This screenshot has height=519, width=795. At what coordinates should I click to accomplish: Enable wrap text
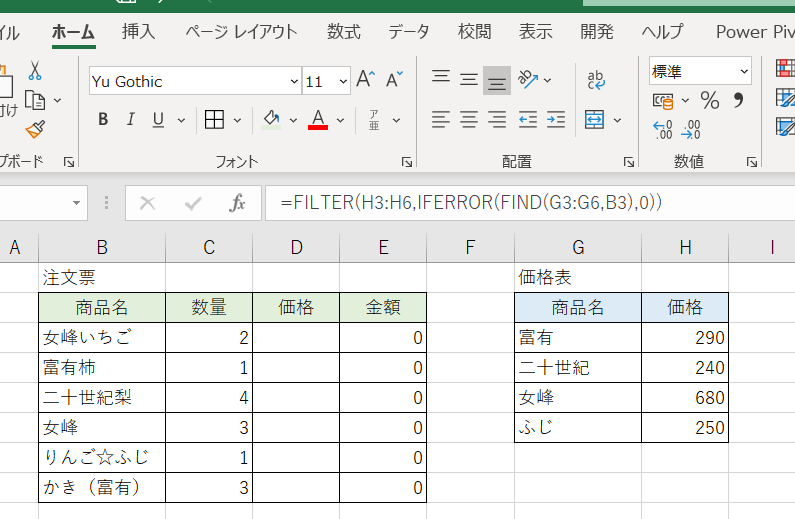click(596, 80)
